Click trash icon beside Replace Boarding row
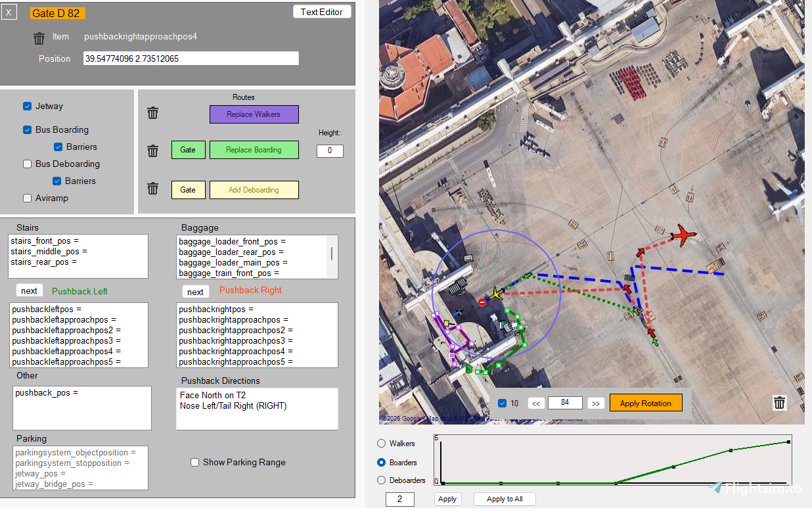Viewport: 812px width, 508px height. tap(152, 151)
